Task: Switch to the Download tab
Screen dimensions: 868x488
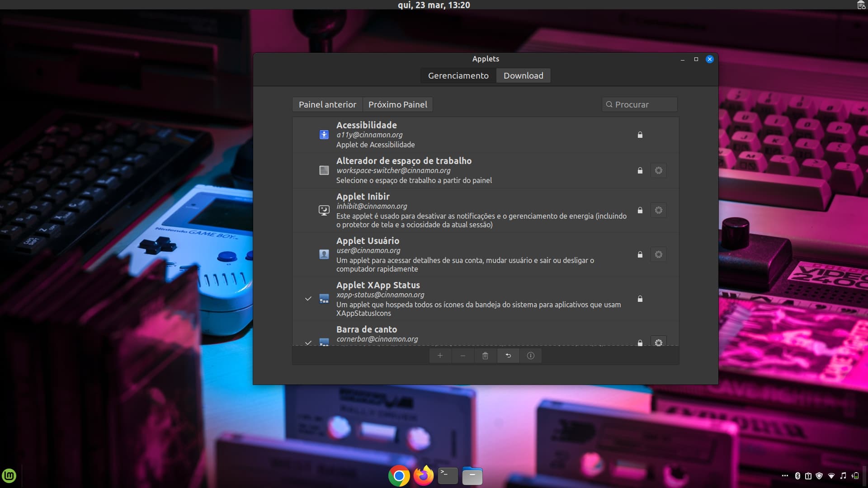Action: pos(523,75)
